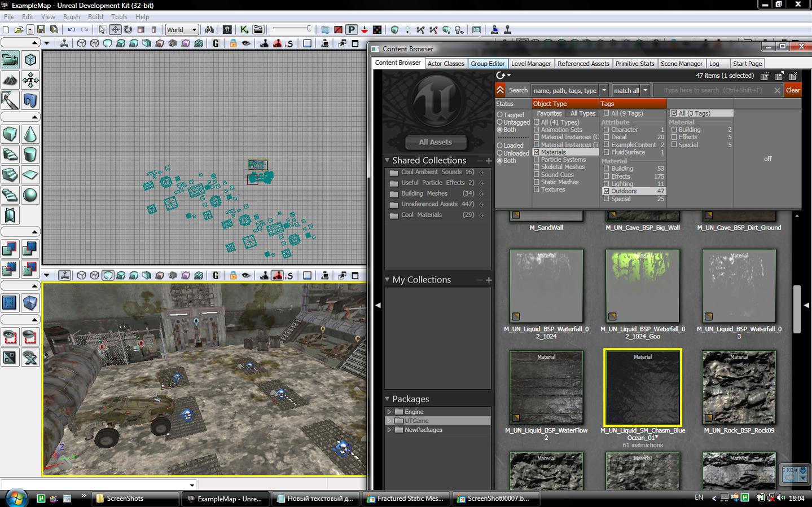Adjust the main toolbar slider handle
Image resolution: width=812 pixels, height=507 pixels.
click(309, 29)
